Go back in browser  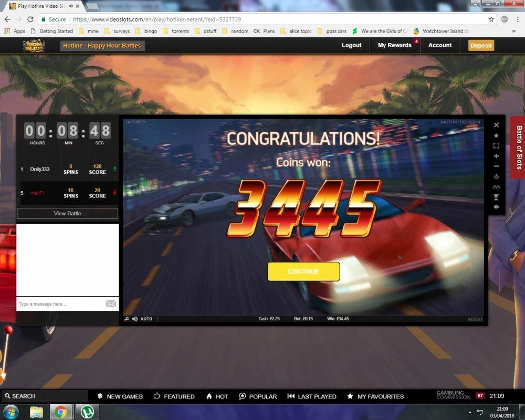pyautogui.click(x=7, y=19)
